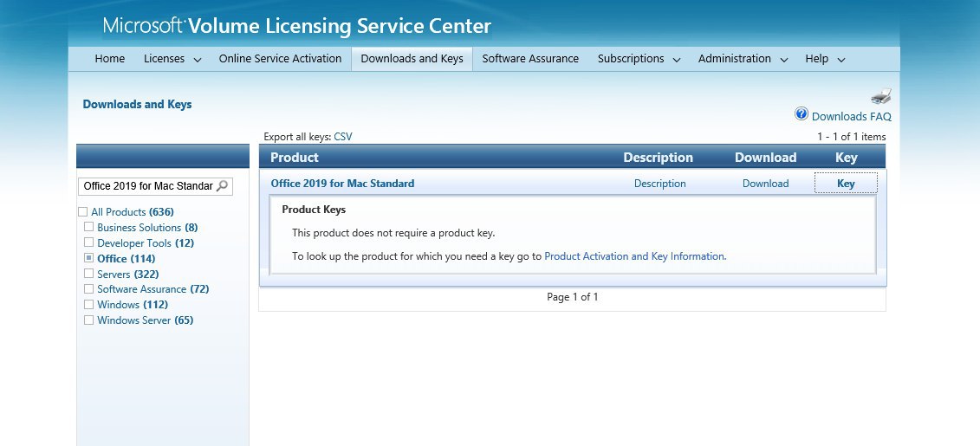
Task: Click the Developer Tools (12) label
Action: point(146,243)
